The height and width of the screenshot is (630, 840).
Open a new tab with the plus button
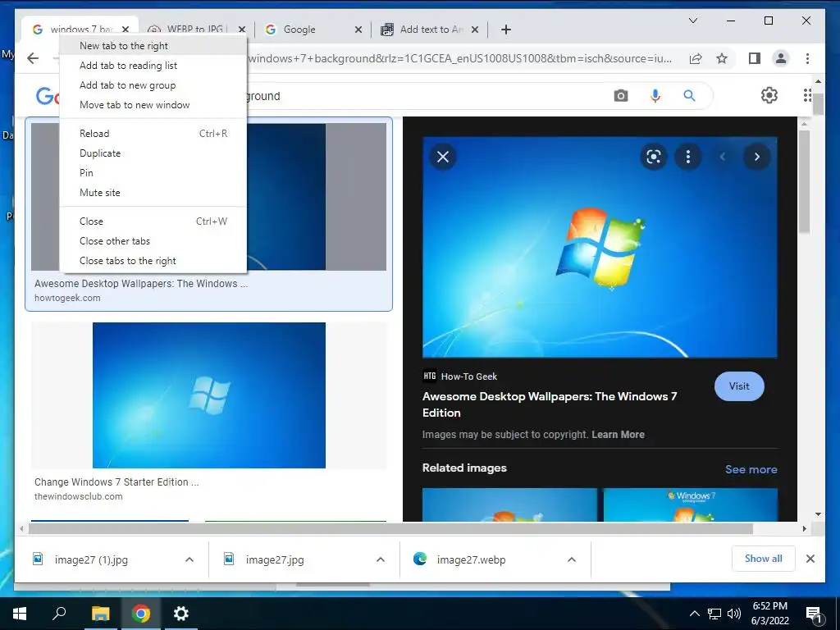(505, 30)
